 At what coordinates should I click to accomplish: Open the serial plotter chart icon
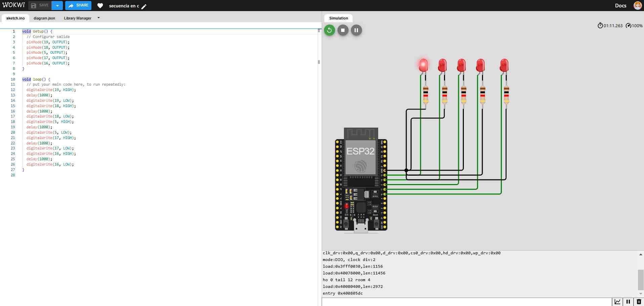[617, 302]
